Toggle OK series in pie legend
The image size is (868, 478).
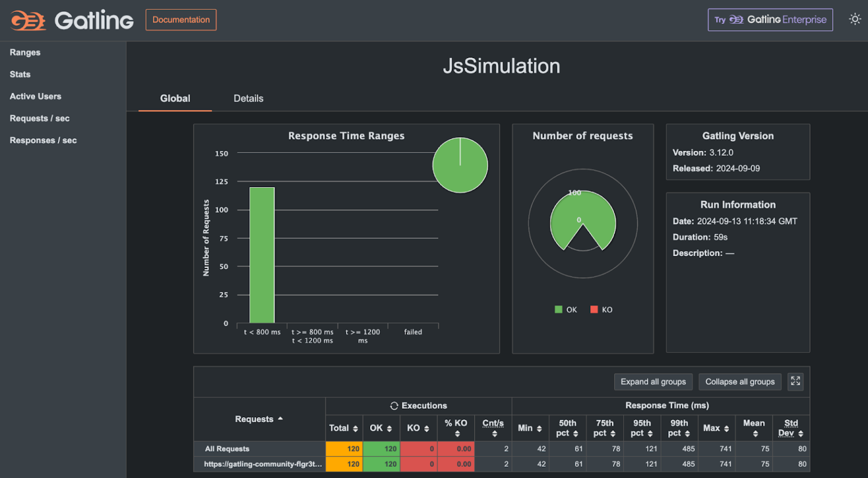tap(566, 310)
